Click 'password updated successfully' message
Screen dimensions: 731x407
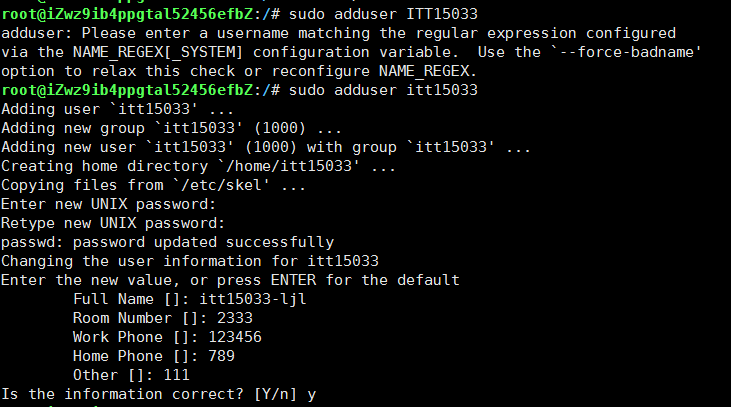click(x=203, y=242)
